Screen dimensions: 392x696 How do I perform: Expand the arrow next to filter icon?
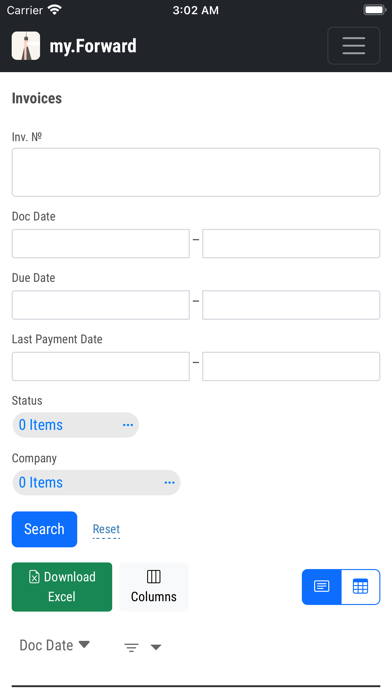coord(156,647)
